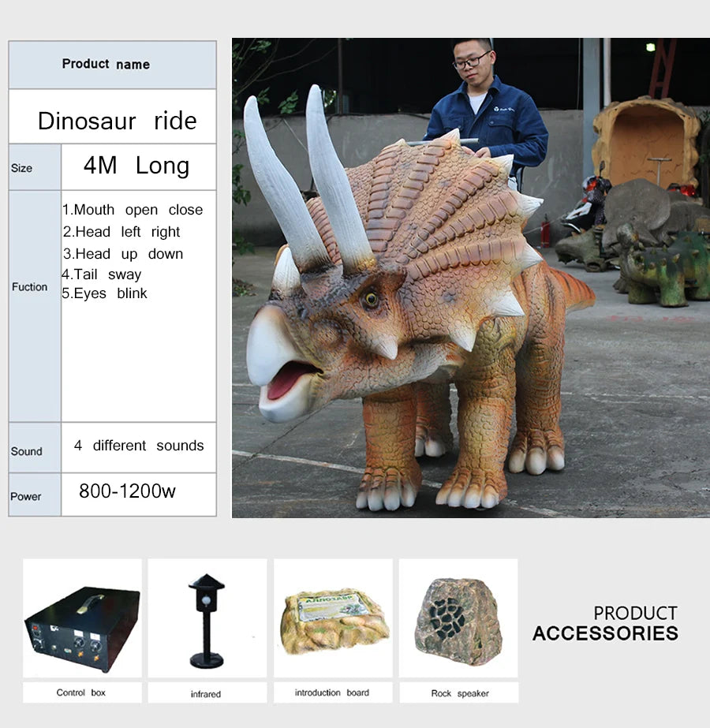The width and height of the screenshot is (710, 728).
Task: Click the 'Power' row label
Action: (25, 496)
